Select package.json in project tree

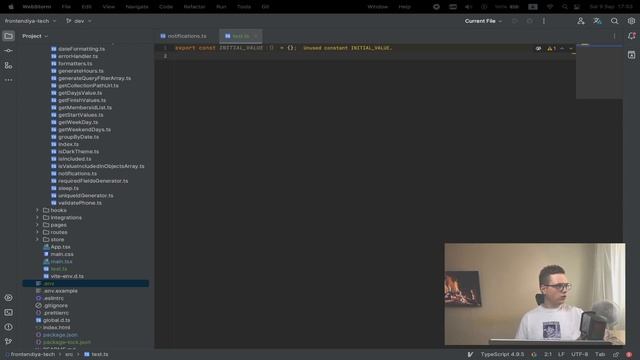tap(60, 335)
